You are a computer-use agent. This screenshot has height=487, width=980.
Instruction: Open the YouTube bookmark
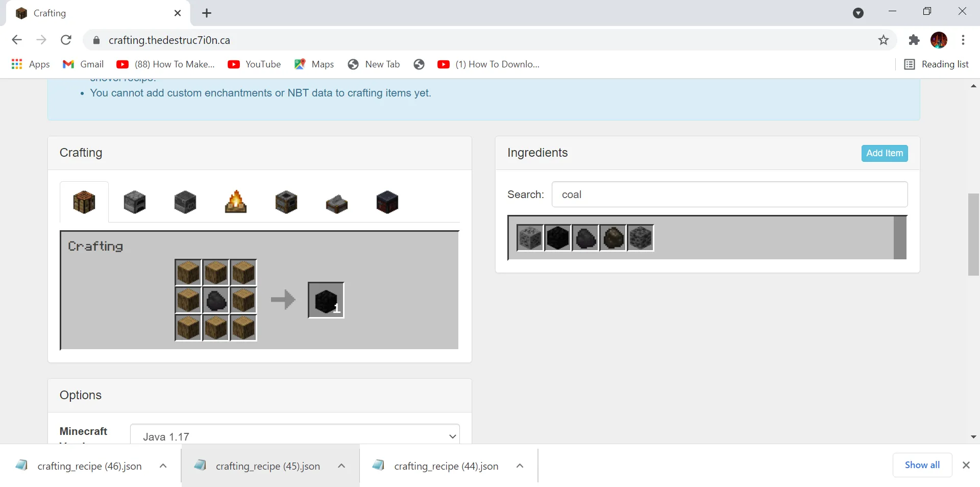tap(254, 64)
